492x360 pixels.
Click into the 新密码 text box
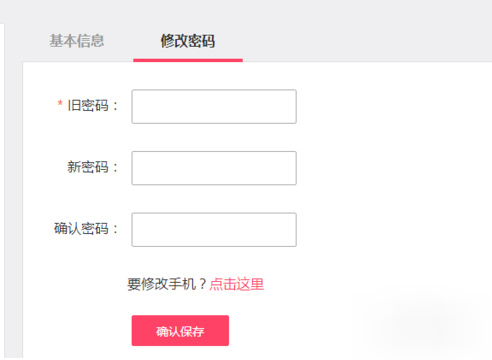[x=214, y=168]
